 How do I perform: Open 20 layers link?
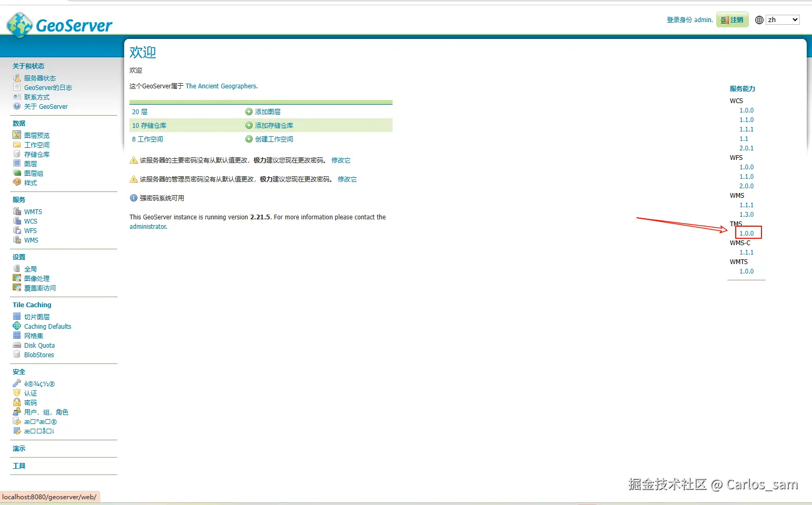(140, 112)
